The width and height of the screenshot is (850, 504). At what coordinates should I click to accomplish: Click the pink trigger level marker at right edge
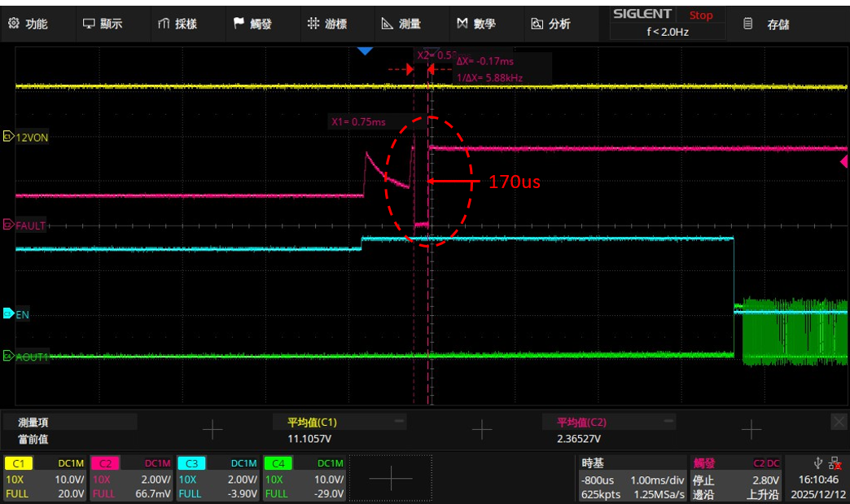coord(843,161)
